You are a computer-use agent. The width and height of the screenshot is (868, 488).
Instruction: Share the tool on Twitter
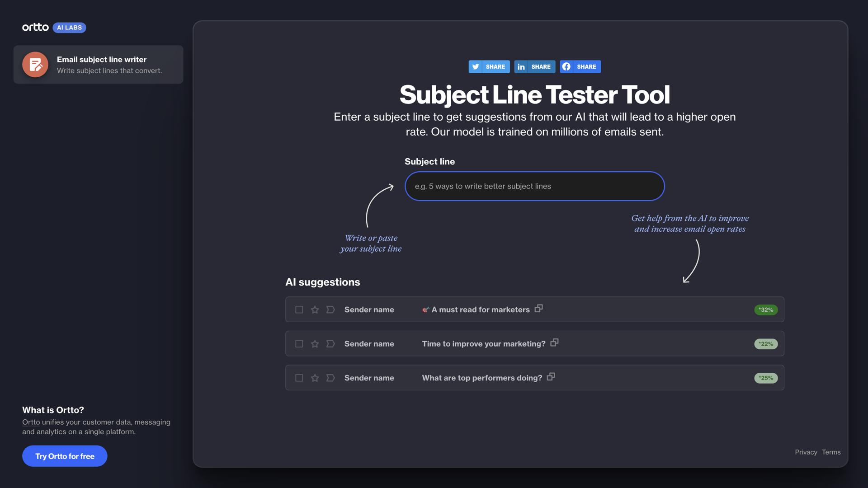pos(489,66)
